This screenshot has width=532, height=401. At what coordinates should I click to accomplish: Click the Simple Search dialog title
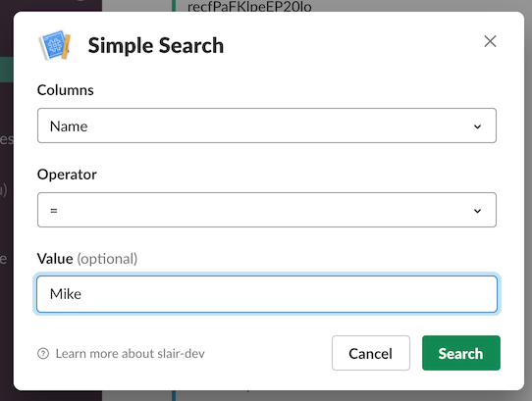tap(156, 45)
